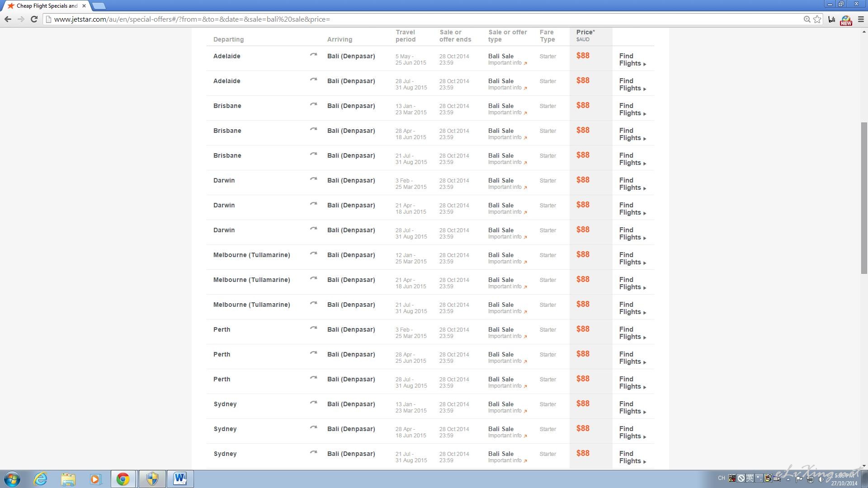868x488 pixels.
Task: Click the browser Forward arrow
Action: point(21,19)
